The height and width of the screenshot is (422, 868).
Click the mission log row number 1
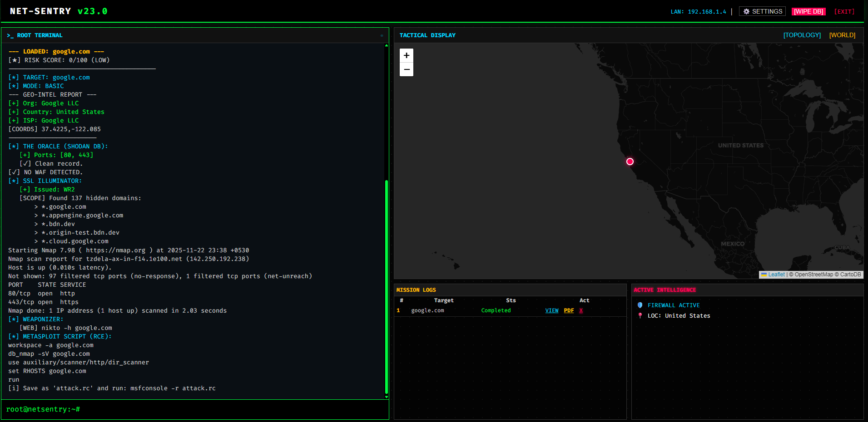point(398,310)
